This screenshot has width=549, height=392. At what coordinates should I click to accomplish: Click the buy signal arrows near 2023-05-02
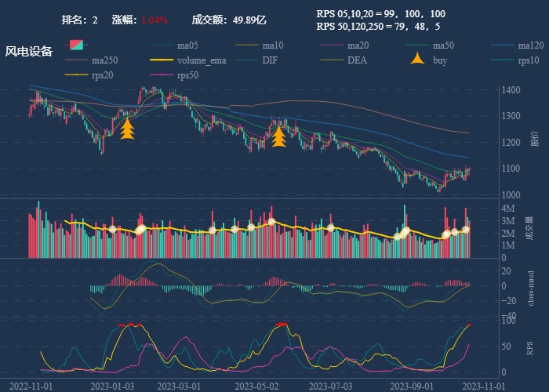click(x=278, y=136)
